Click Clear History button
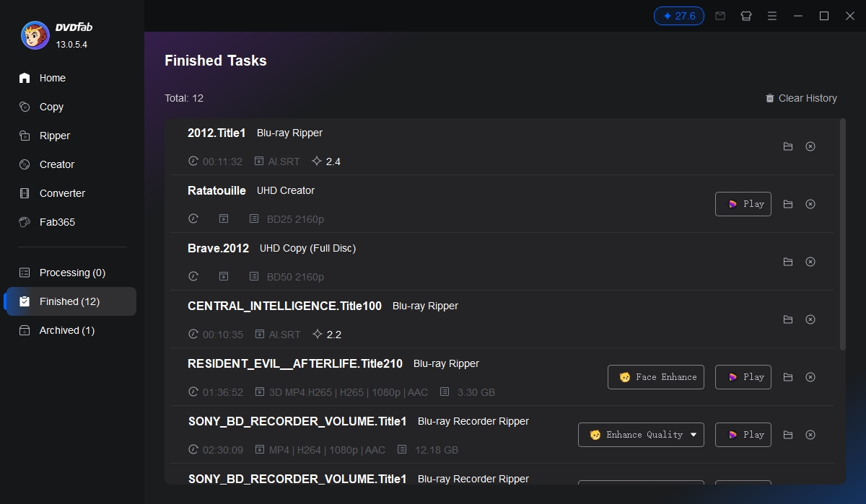Screen dimensions: 866x504 (801, 98)
